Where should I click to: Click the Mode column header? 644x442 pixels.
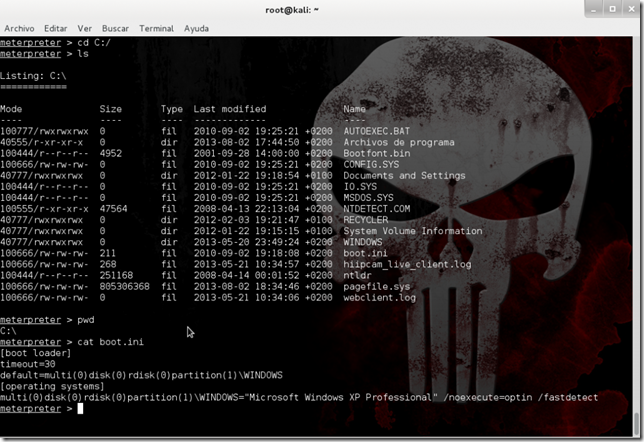tap(11, 109)
